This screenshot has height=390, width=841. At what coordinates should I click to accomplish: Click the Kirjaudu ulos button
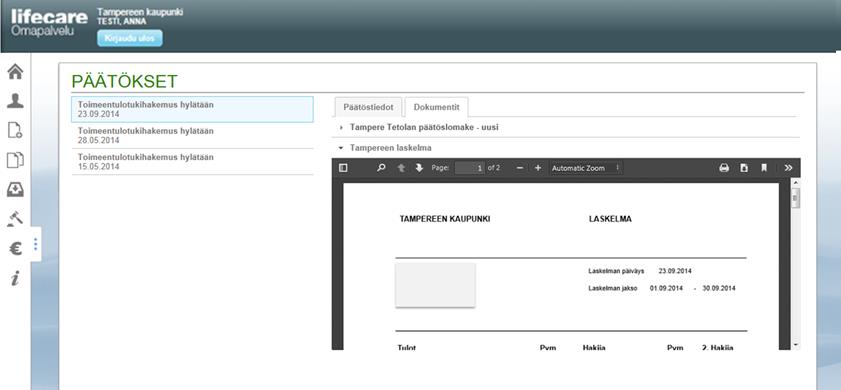pyautogui.click(x=130, y=39)
